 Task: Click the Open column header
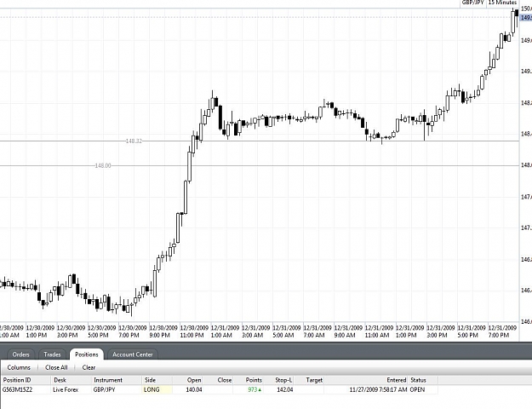[x=187, y=380]
